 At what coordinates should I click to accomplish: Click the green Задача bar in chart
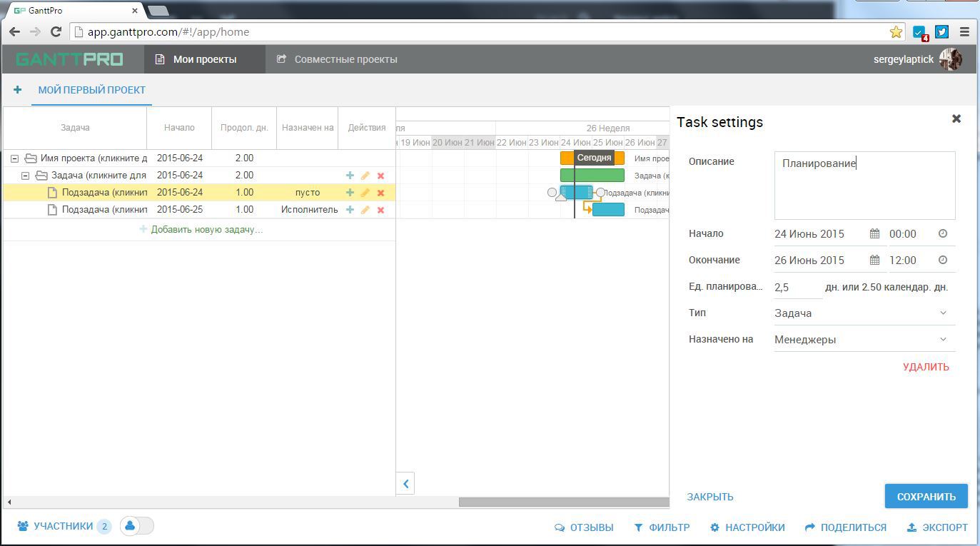pos(592,175)
